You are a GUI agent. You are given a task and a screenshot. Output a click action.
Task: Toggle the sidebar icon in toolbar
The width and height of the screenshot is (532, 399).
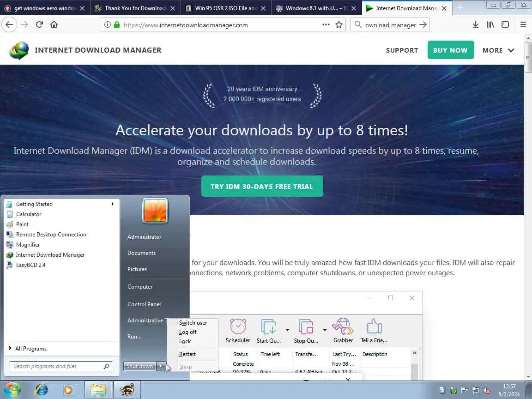(x=505, y=24)
